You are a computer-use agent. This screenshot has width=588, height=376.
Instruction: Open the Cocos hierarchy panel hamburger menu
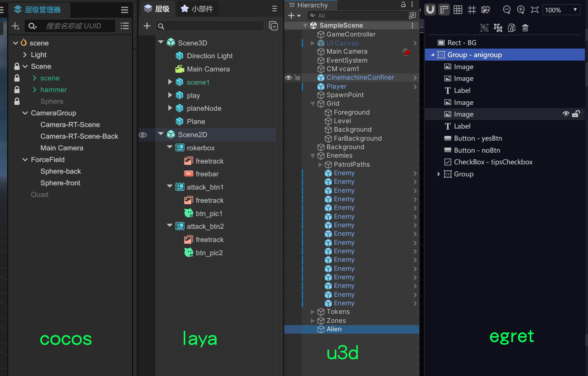click(125, 10)
